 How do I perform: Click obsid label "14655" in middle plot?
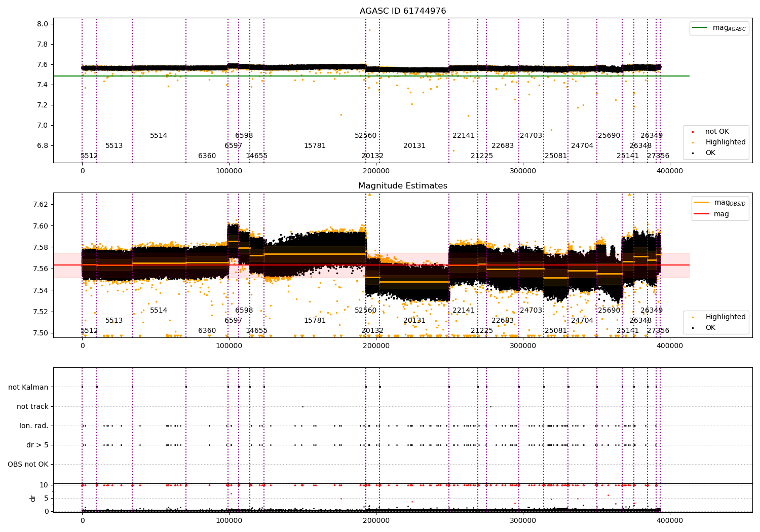[257, 331]
